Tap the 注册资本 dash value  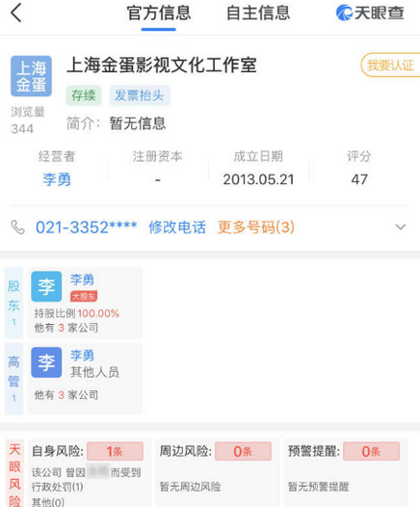tap(158, 180)
